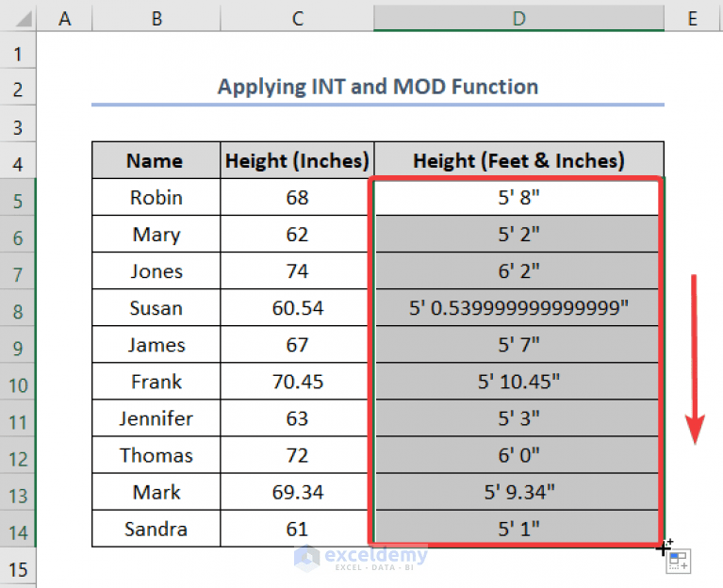
Task: Select column E header
Action: [x=693, y=19]
